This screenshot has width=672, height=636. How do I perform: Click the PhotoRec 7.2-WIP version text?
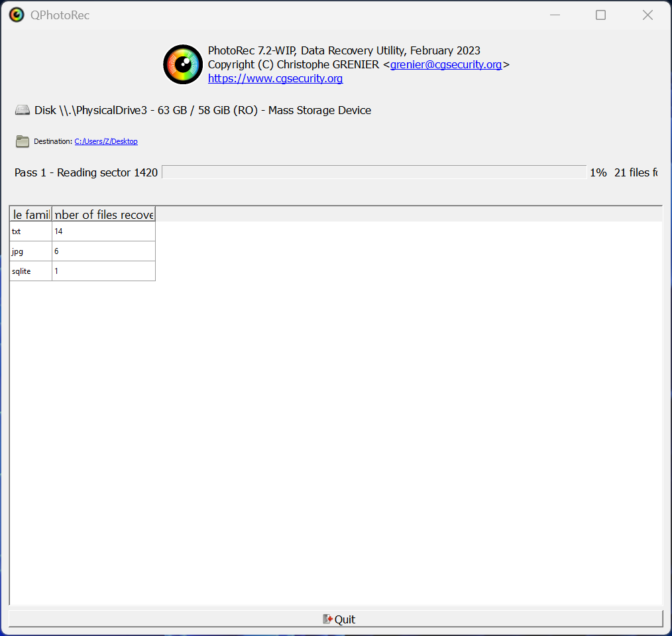click(x=344, y=50)
